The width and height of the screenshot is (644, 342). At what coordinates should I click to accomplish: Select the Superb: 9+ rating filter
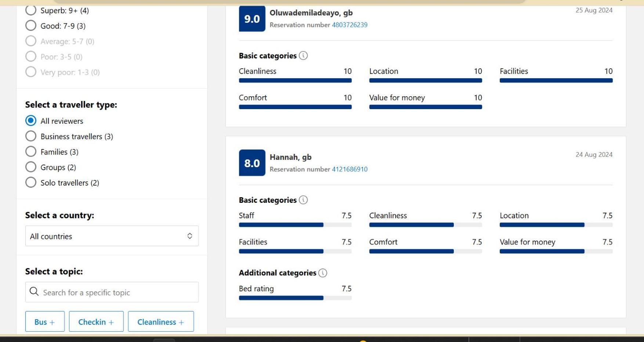click(31, 10)
